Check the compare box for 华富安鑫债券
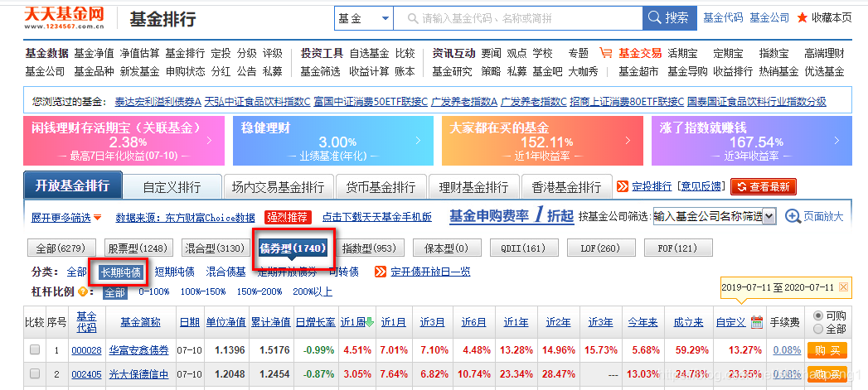 34,349
